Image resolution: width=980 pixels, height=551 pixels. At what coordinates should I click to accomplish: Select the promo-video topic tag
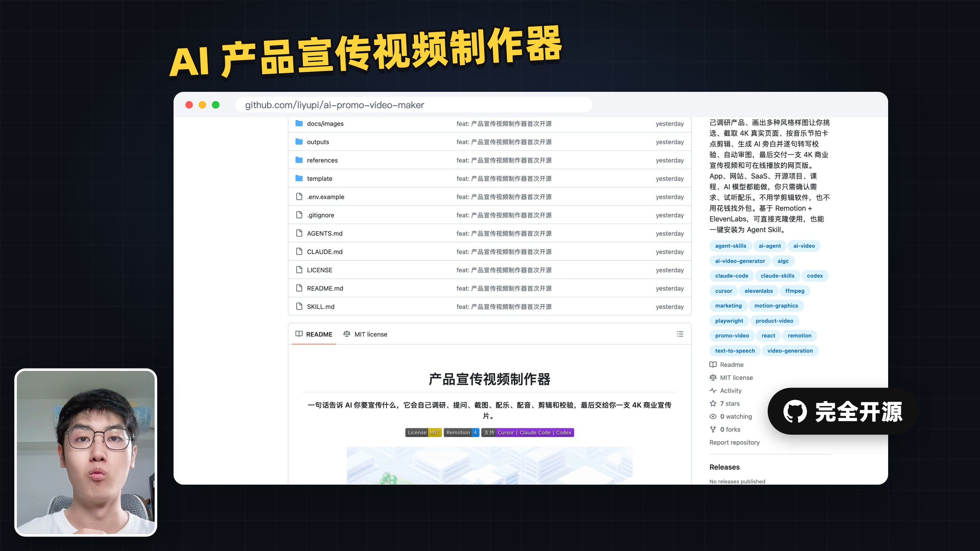[x=732, y=335]
